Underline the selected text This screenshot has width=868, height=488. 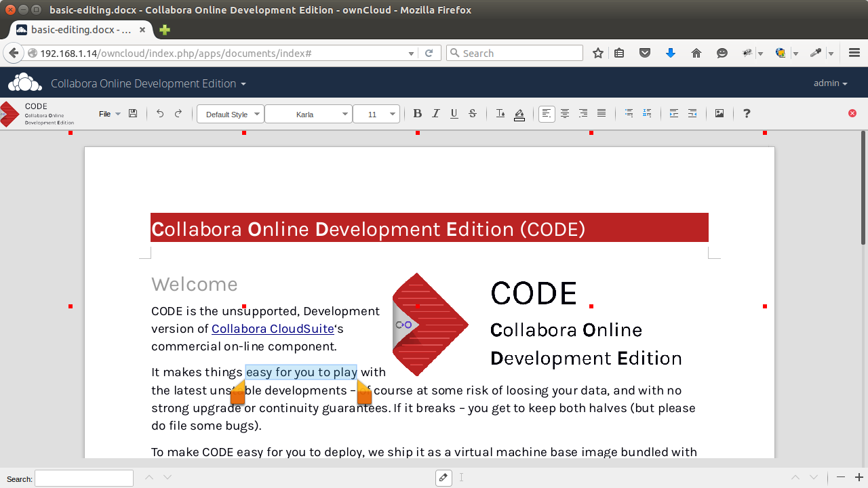click(x=454, y=113)
